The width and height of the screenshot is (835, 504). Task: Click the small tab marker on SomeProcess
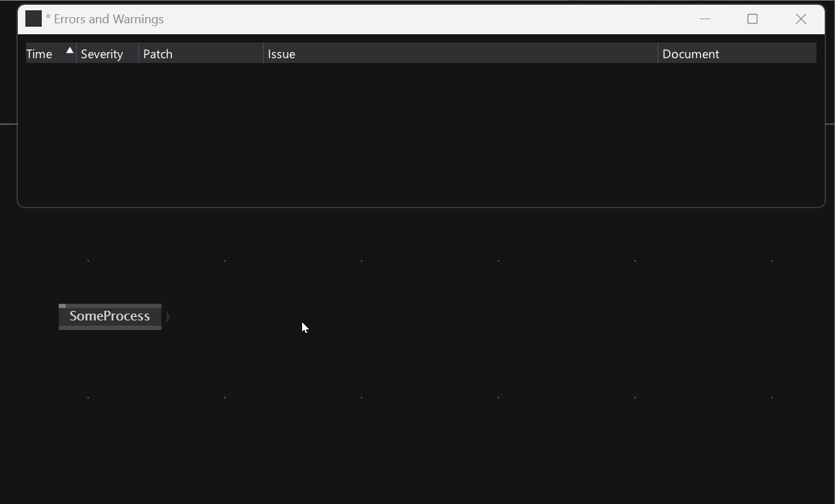coord(62,306)
